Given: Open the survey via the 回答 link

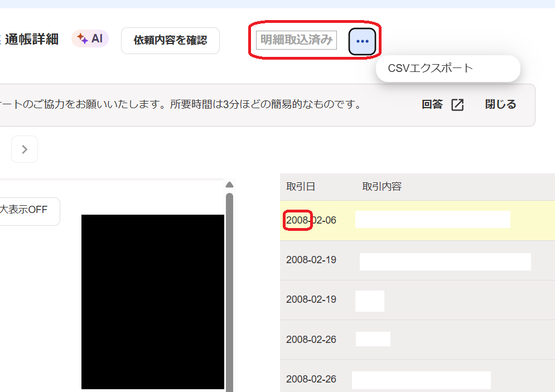Looking at the screenshot, I should pyautogui.click(x=432, y=105).
